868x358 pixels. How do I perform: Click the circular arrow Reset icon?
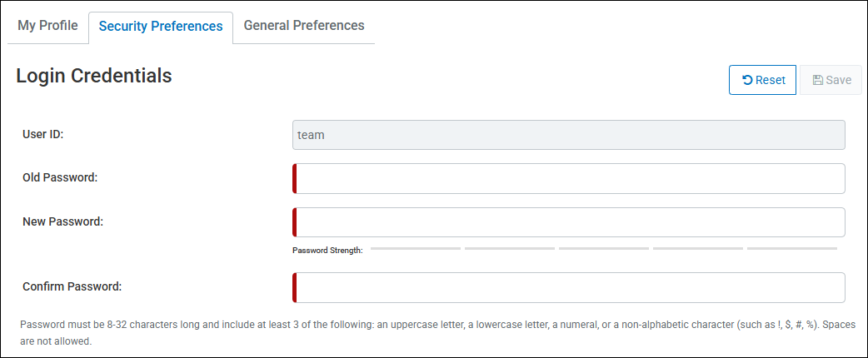747,80
